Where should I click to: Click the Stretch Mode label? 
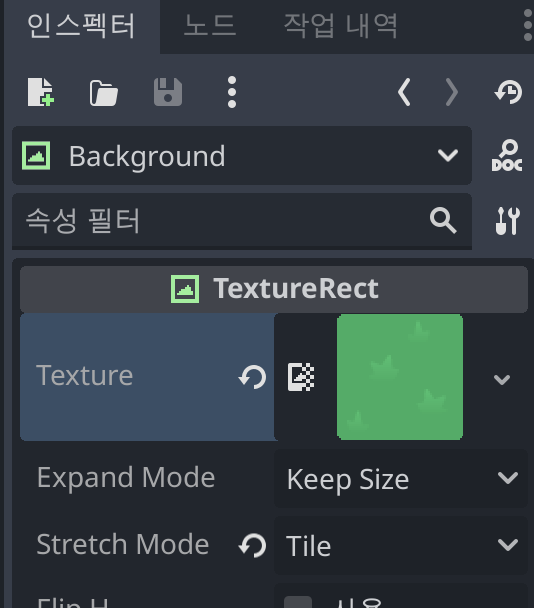(x=123, y=544)
